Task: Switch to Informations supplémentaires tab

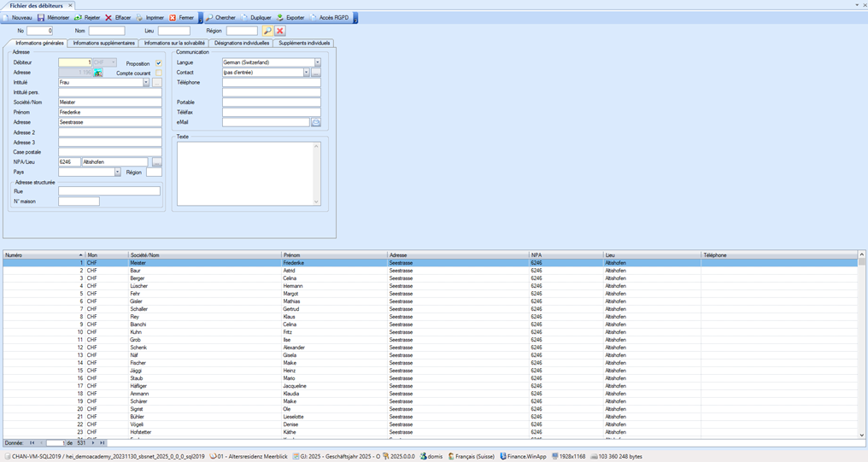Action: 103,43
